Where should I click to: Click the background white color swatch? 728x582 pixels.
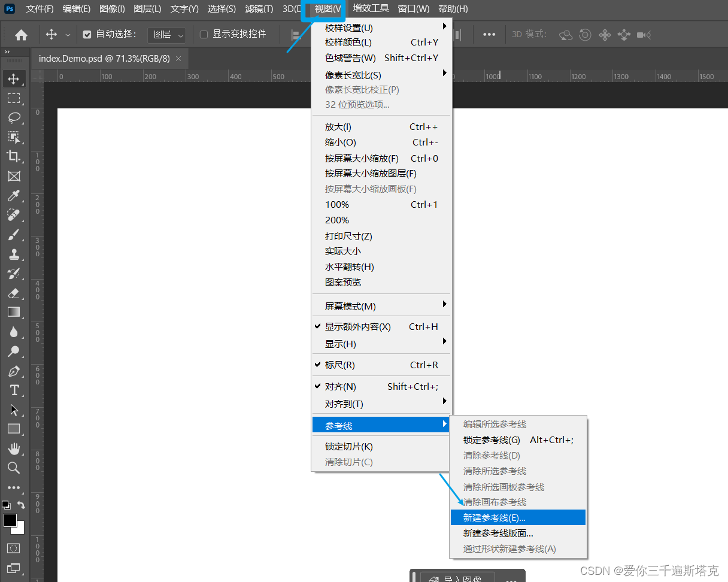(20, 529)
